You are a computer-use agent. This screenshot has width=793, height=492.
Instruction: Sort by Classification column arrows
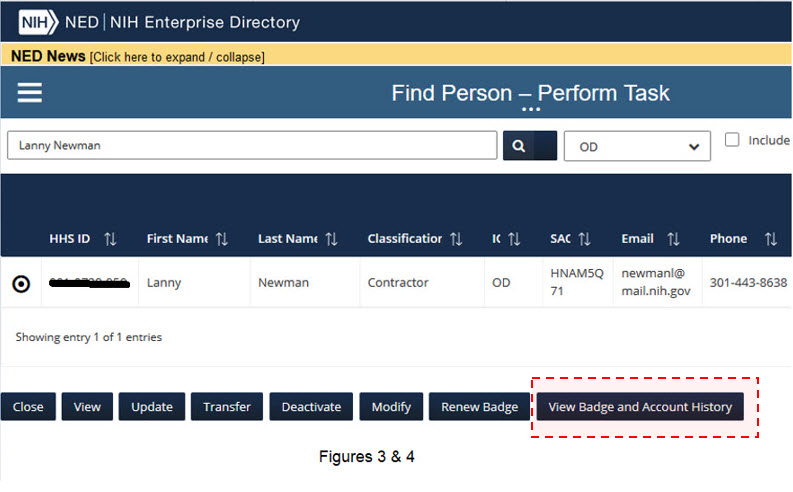pos(456,239)
